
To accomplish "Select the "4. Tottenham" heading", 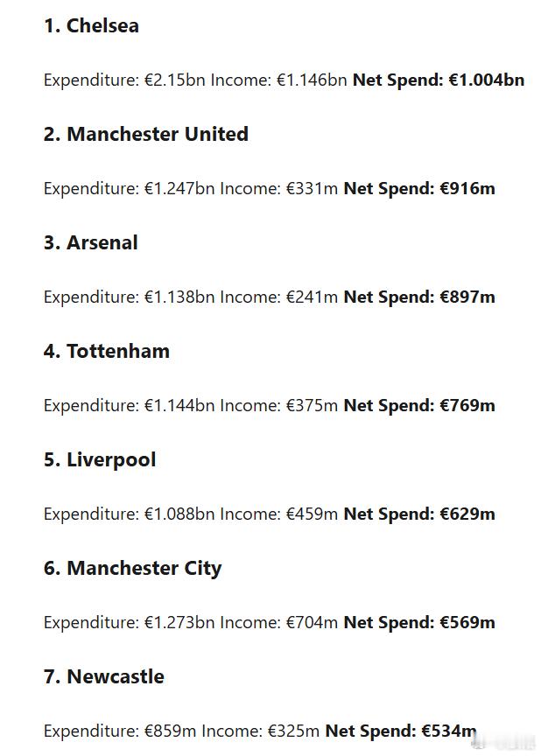I will [x=107, y=351].
